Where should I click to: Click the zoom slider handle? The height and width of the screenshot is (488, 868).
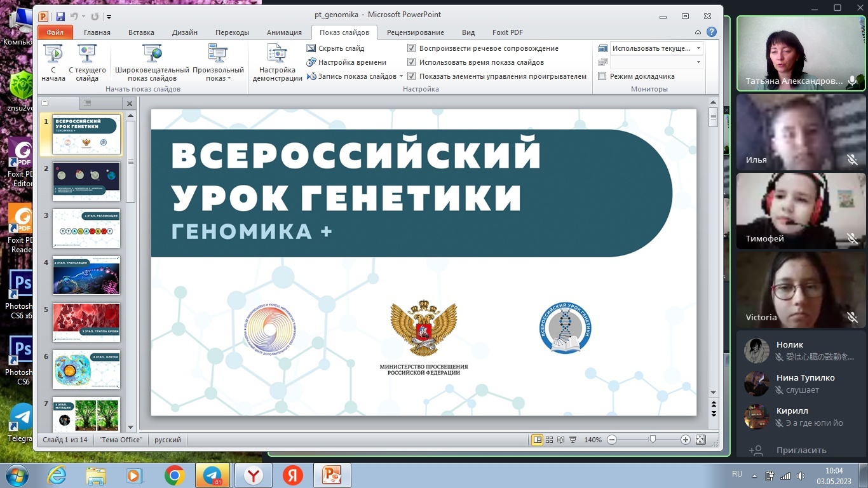coord(653,440)
